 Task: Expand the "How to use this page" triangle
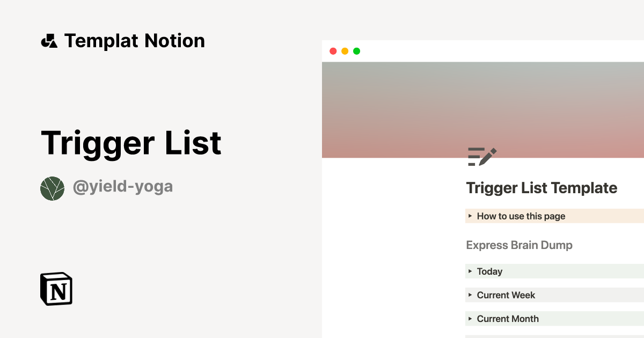[x=470, y=216]
